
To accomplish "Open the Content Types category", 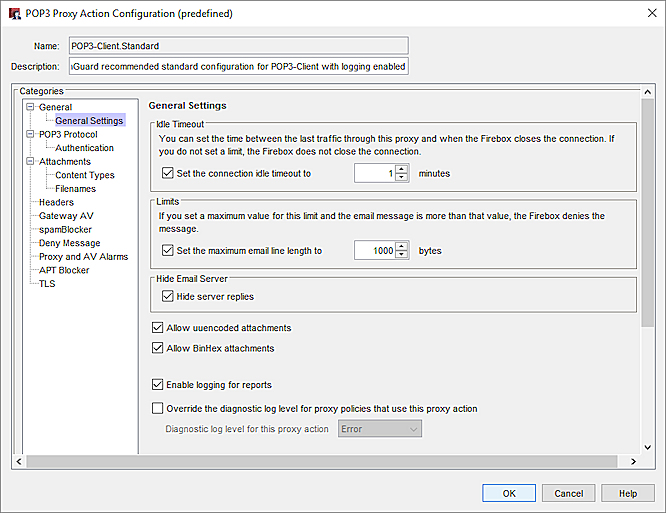I will tap(85, 175).
